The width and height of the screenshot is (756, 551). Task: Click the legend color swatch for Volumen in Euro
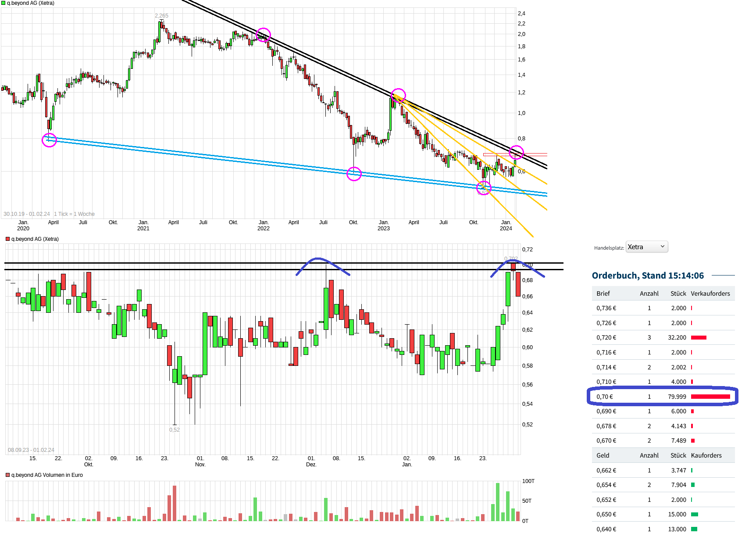tap(7, 475)
